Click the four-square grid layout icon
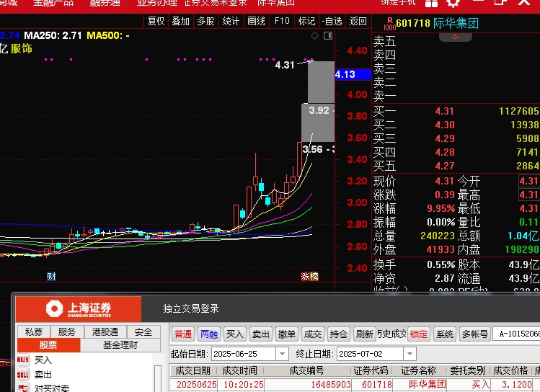This screenshot has height=392, width=540. click(x=431, y=3)
